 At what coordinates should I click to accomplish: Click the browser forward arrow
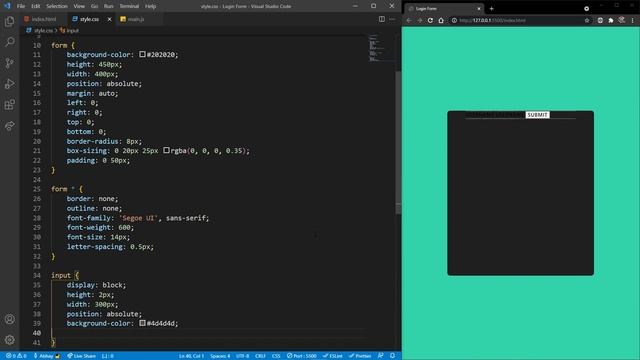(x=420, y=20)
